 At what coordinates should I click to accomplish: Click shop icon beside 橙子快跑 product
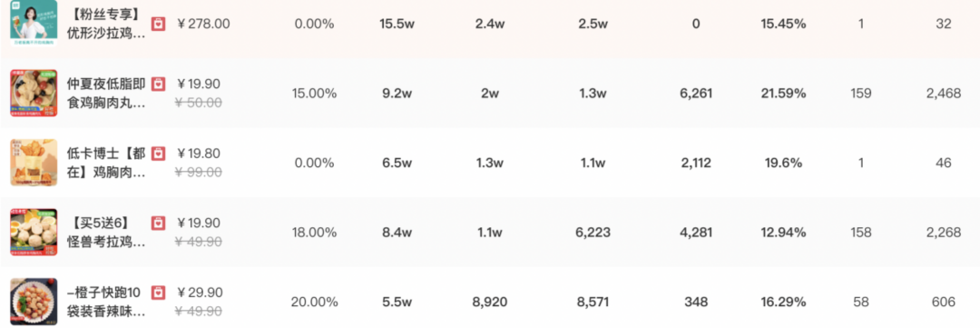click(159, 293)
